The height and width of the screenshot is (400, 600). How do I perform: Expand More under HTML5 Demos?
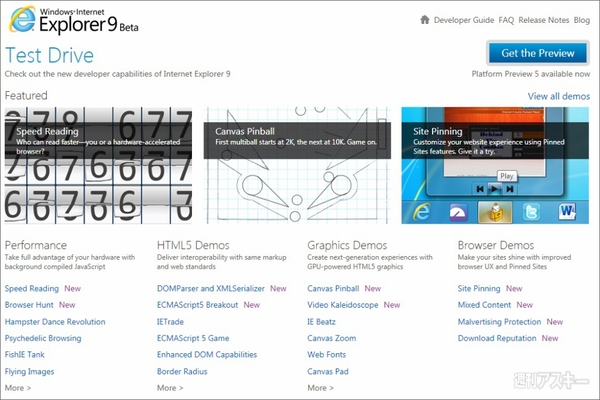(170, 388)
